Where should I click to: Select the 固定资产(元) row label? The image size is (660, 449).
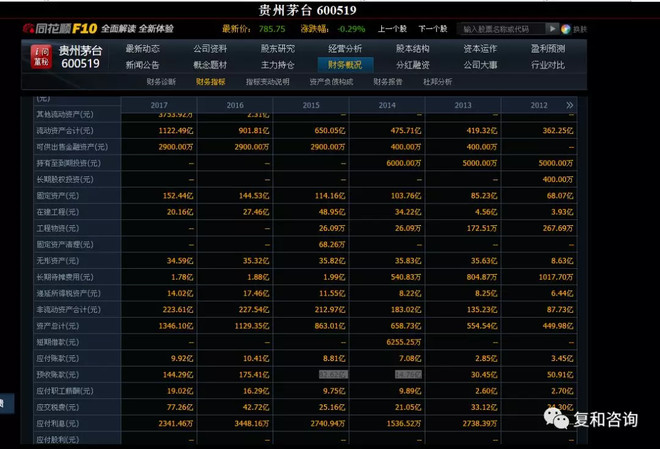(57, 196)
